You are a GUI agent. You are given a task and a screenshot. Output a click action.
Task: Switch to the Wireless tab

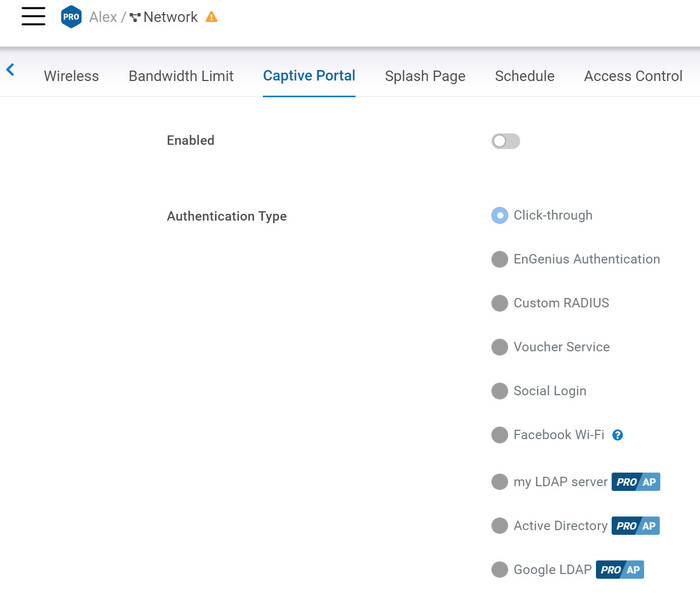[71, 76]
